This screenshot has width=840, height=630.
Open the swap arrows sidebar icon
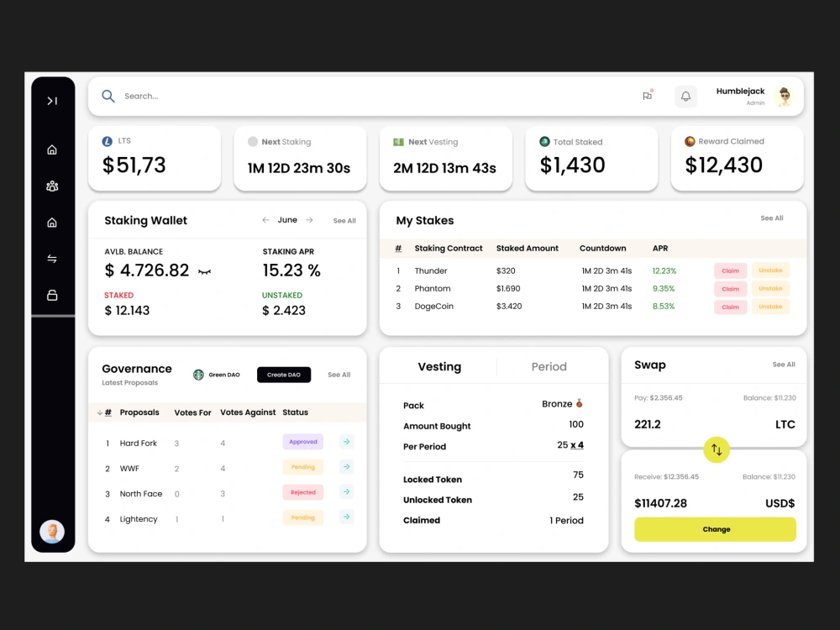tap(52, 259)
